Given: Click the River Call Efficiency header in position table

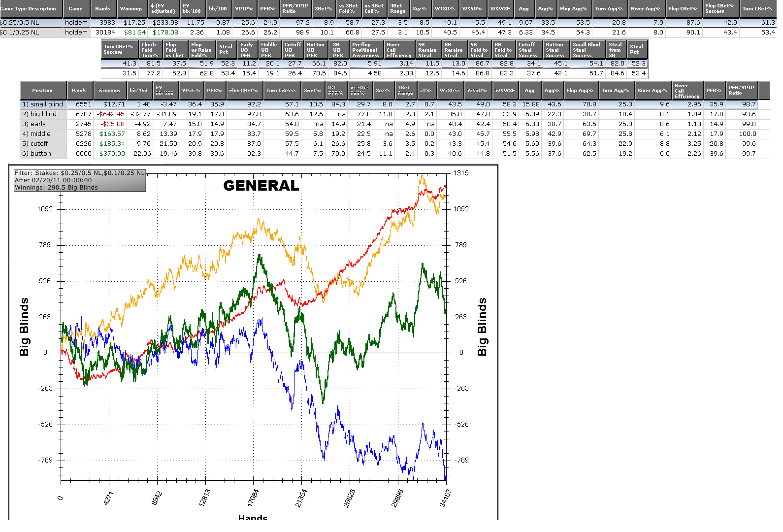Looking at the screenshot, I should [x=686, y=91].
